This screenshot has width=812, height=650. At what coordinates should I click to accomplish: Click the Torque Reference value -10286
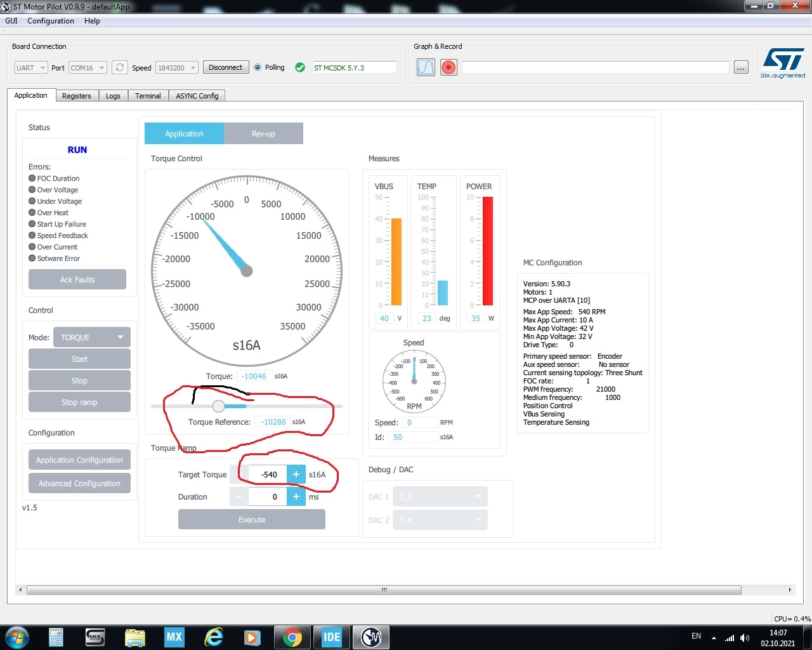point(273,421)
